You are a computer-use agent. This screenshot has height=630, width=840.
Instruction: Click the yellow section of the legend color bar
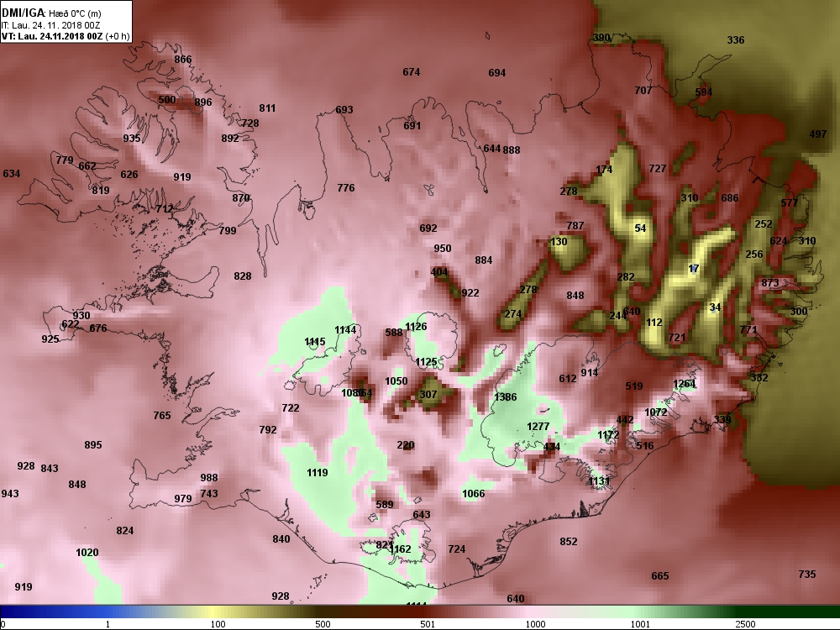click(x=214, y=612)
